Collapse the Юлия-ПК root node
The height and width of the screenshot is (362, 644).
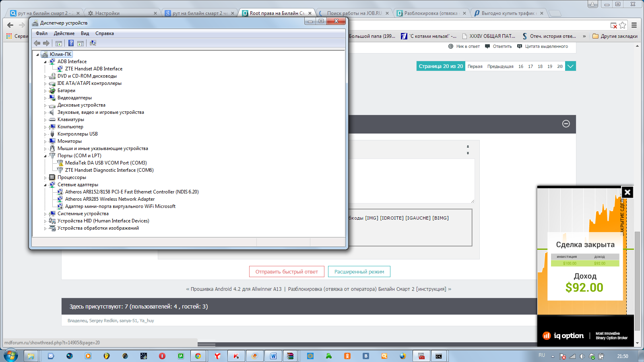click(x=37, y=55)
